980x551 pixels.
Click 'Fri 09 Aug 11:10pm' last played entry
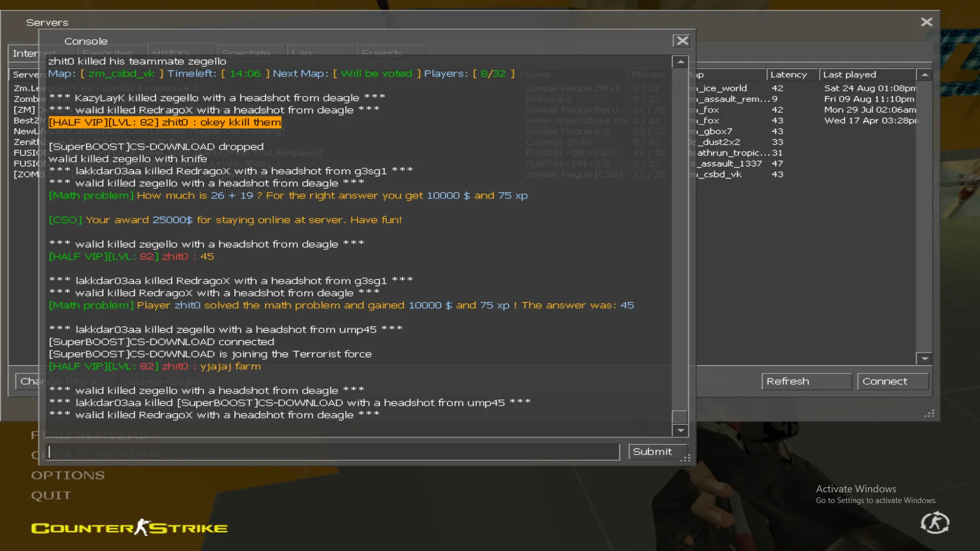coord(869,99)
